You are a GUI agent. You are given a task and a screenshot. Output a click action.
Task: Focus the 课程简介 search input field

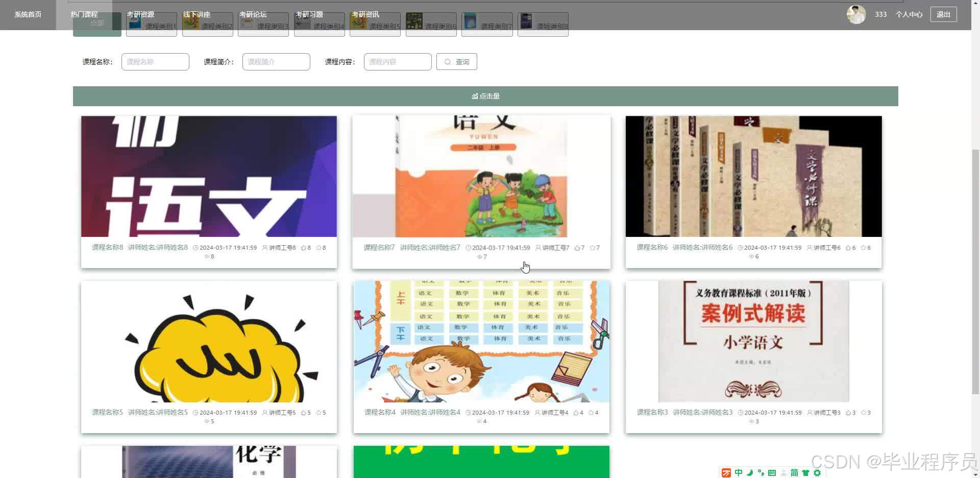276,62
